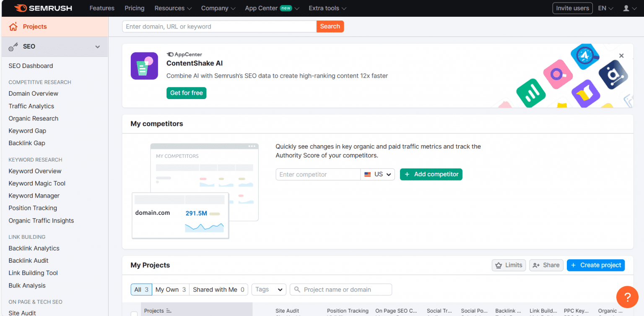Open the user account icon top right
644x316 pixels.
pyautogui.click(x=627, y=8)
